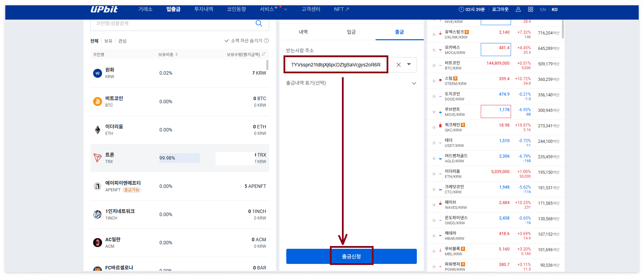
Task: Click the help icon beside 소액 자산 숨기기
Action: point(266,41)
